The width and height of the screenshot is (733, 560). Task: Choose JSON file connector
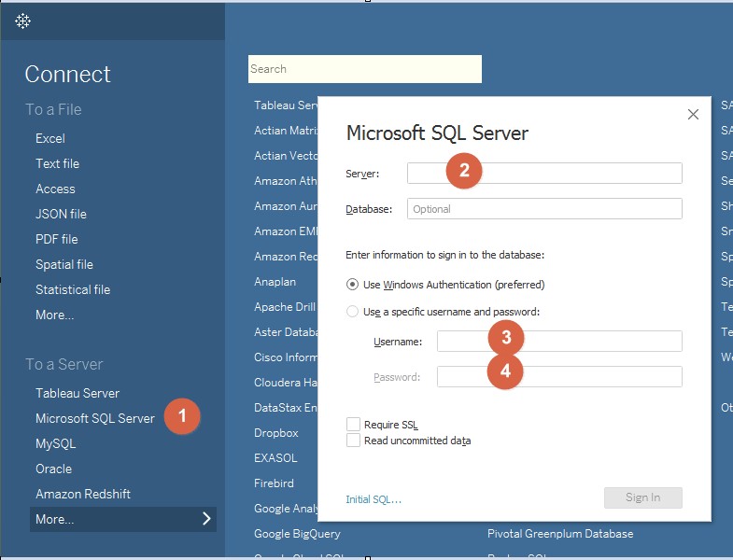61,214
